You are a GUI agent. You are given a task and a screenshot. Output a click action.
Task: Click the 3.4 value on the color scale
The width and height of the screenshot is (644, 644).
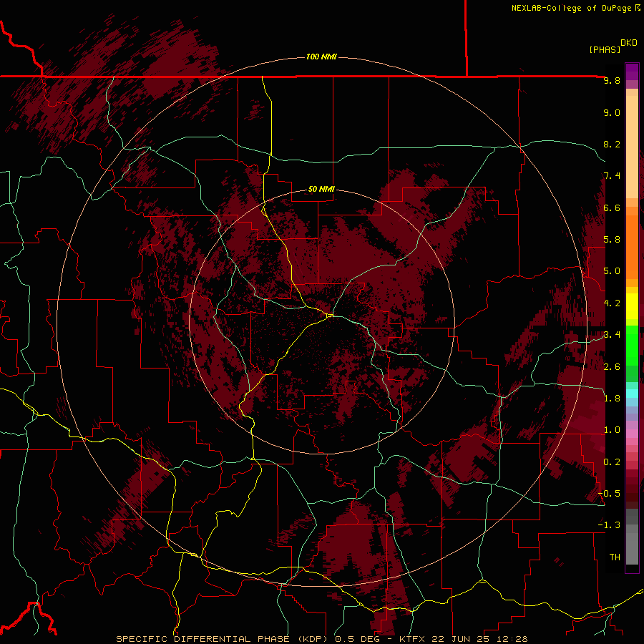point(612,334)
